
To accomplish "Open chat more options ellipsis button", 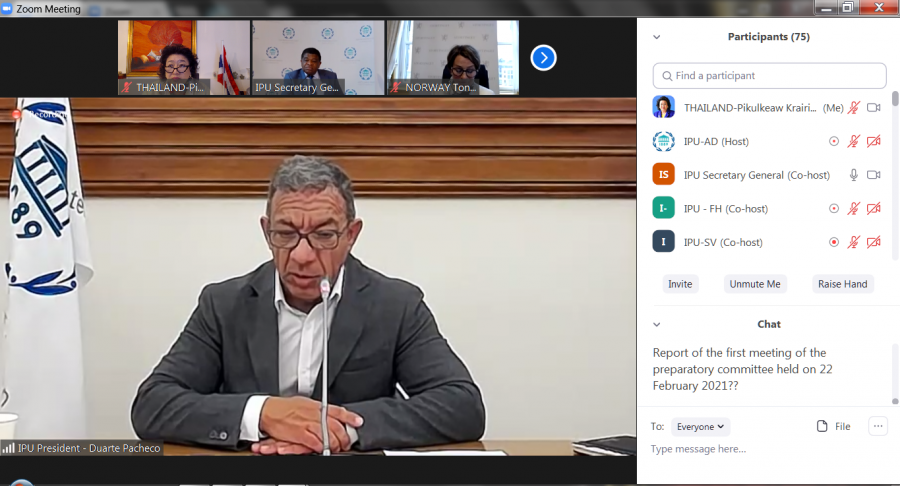I will tap(878, 426).
